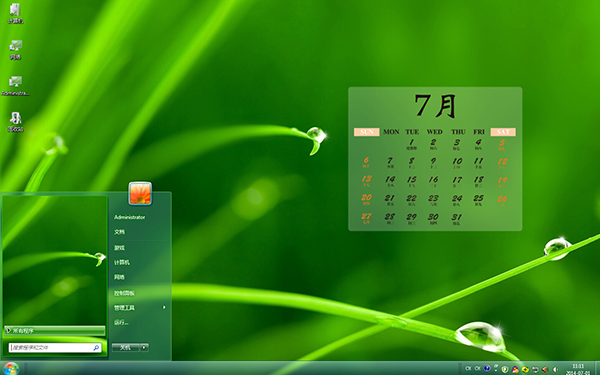Click the network connection tray icon

[x=535, y=369]
